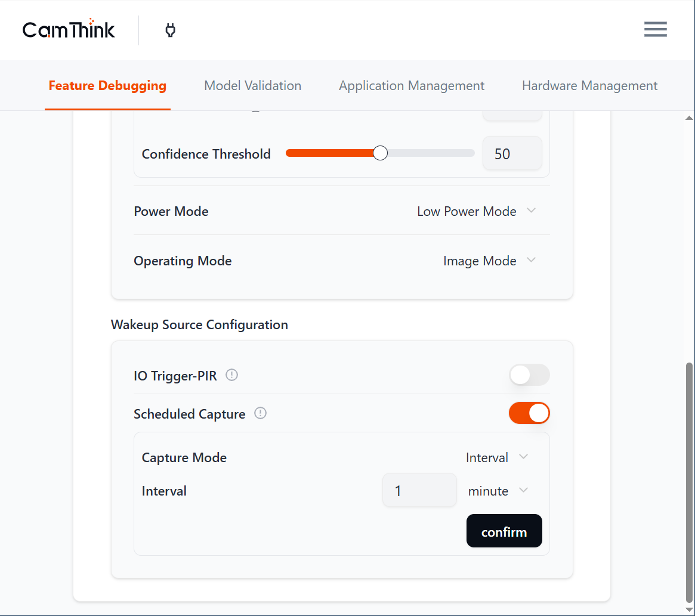Click the scrollbar down arrow
Image resolution: width=695 pixels, height=616 pixels.
[x=690, y=609]
